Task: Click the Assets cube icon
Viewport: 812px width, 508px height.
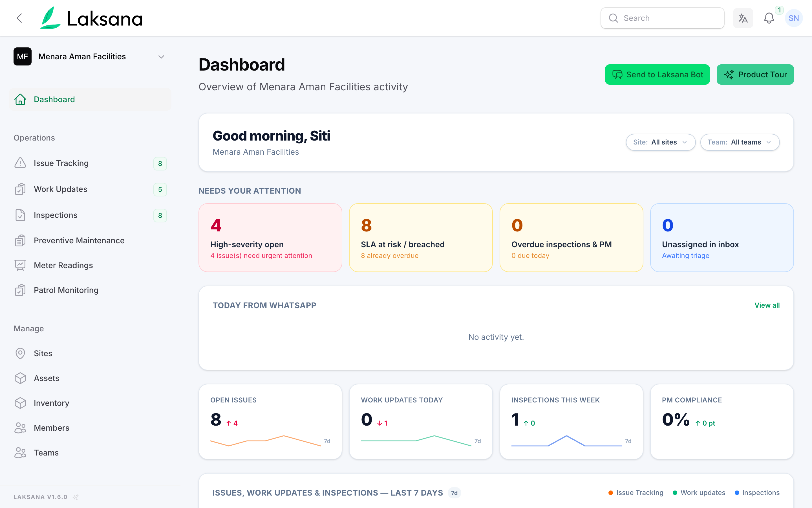Action: (20, 378)
